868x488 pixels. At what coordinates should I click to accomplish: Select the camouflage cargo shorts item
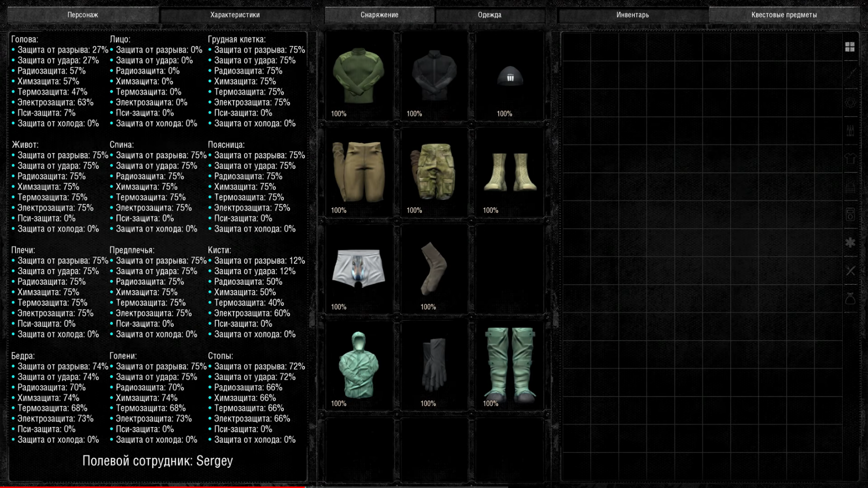pyautogui.click(x=434, y=171)
